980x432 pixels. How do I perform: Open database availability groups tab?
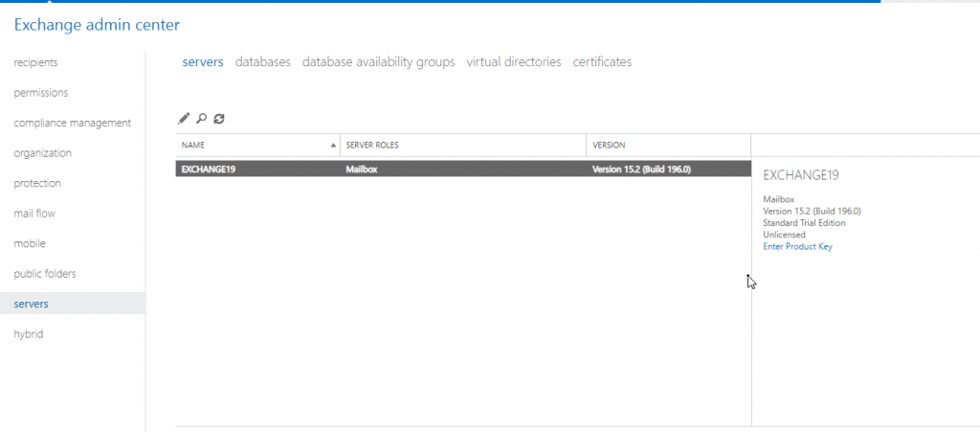click(x=379, y=62)
